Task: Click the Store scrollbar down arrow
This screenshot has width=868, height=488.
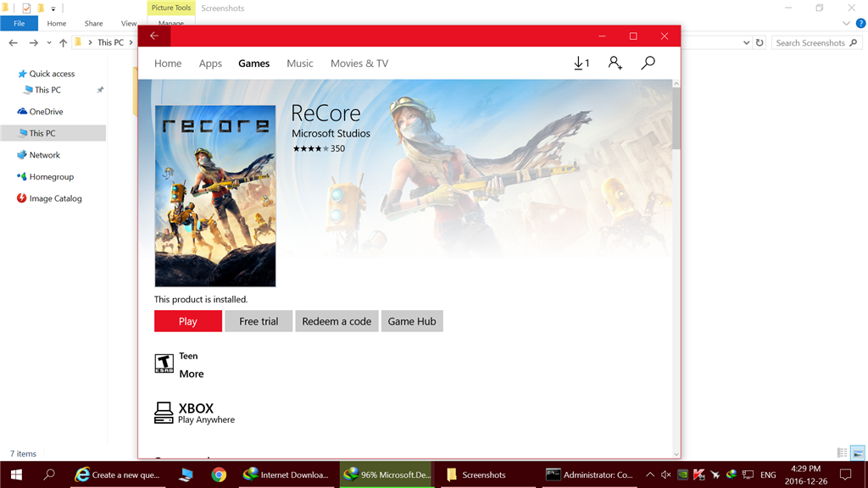Action: [676, 454]
